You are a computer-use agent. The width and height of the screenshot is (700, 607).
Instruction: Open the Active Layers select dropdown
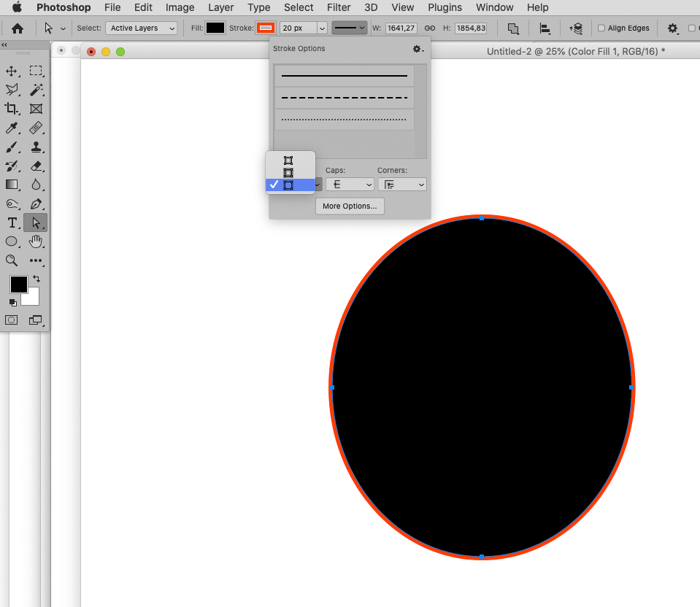[141, 28]
